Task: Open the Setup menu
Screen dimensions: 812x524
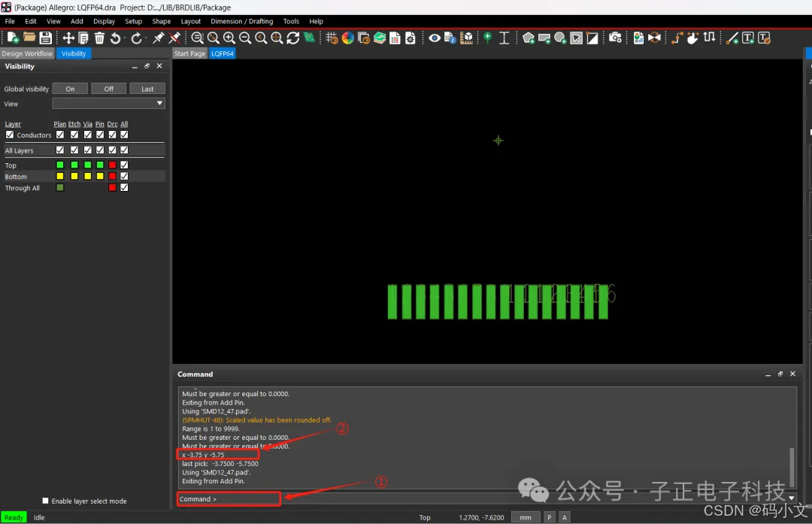Action: [133, 21]
